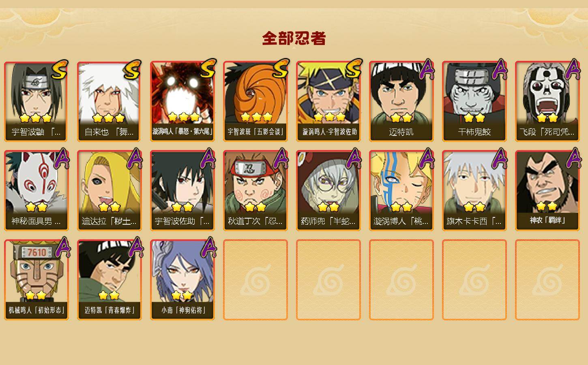Screen dimensions: 588x365
Task: Select 机械鸣人「初始形态」 robot card
Action: point(36,280)
